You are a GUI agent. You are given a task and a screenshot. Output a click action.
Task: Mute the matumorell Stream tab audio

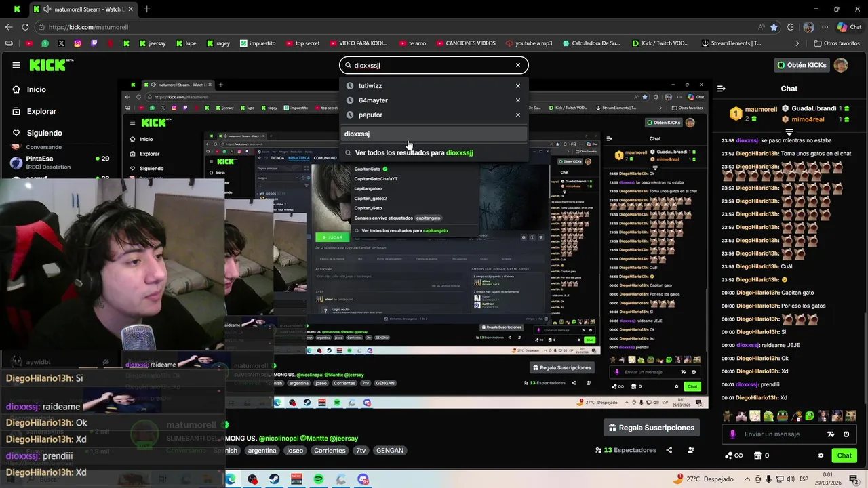tap(46, 9)
